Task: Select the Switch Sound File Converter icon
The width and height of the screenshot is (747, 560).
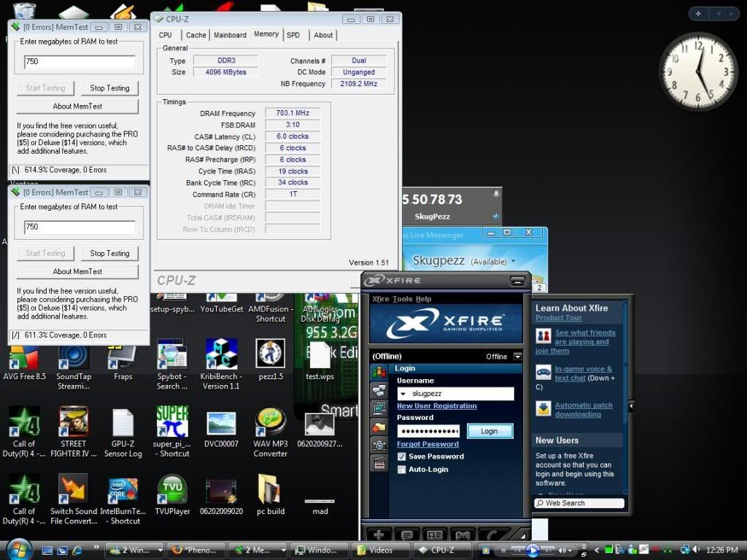Action: pos(74,500)
